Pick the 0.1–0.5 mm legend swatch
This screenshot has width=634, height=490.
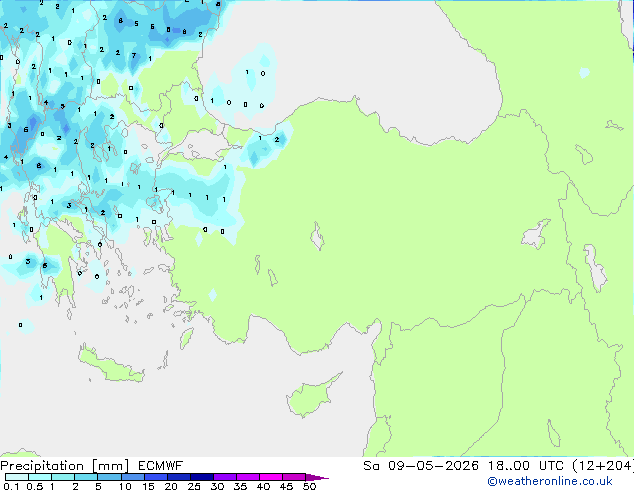pos(17,477)
